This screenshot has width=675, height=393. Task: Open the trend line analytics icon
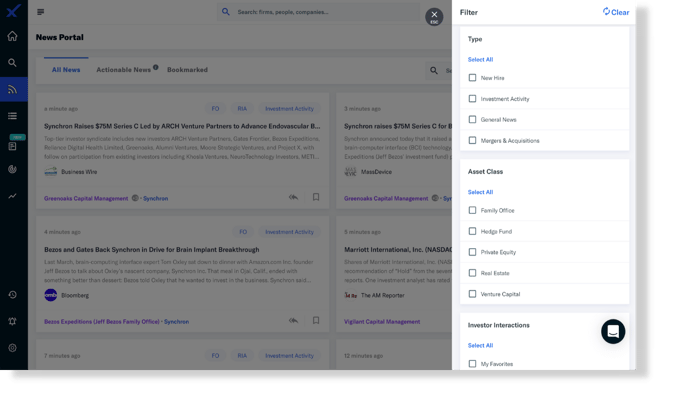point(12,196)
